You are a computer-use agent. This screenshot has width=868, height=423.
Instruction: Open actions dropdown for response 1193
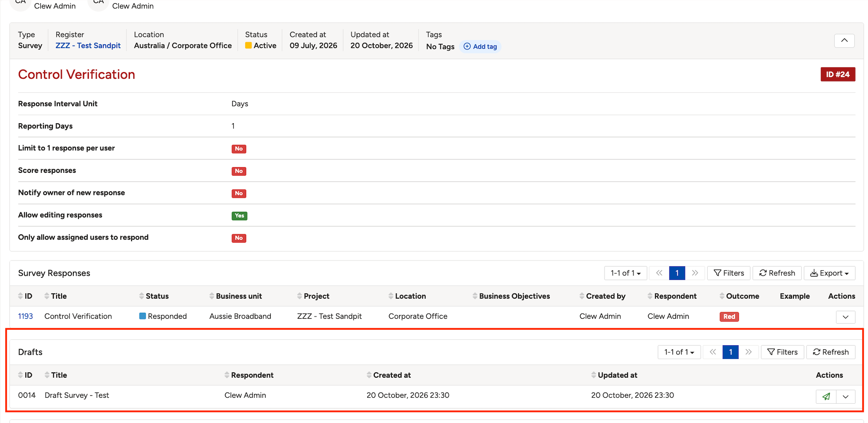(x=845, y=317)
